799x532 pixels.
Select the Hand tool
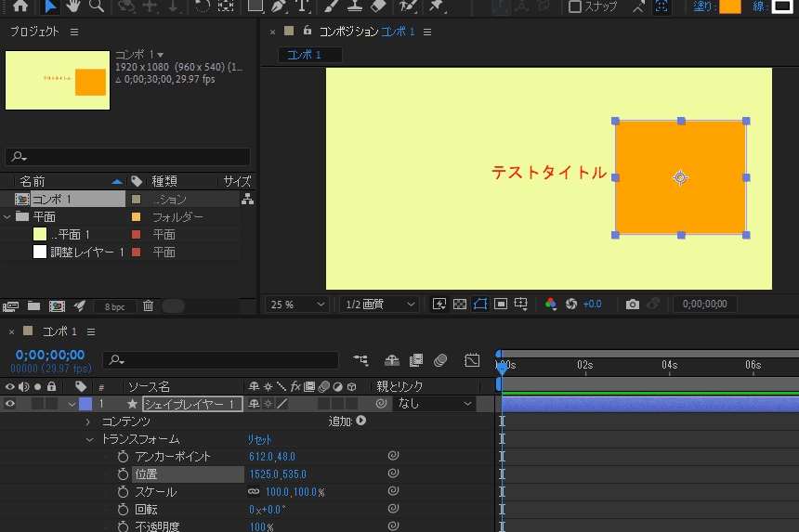(73, 6)
